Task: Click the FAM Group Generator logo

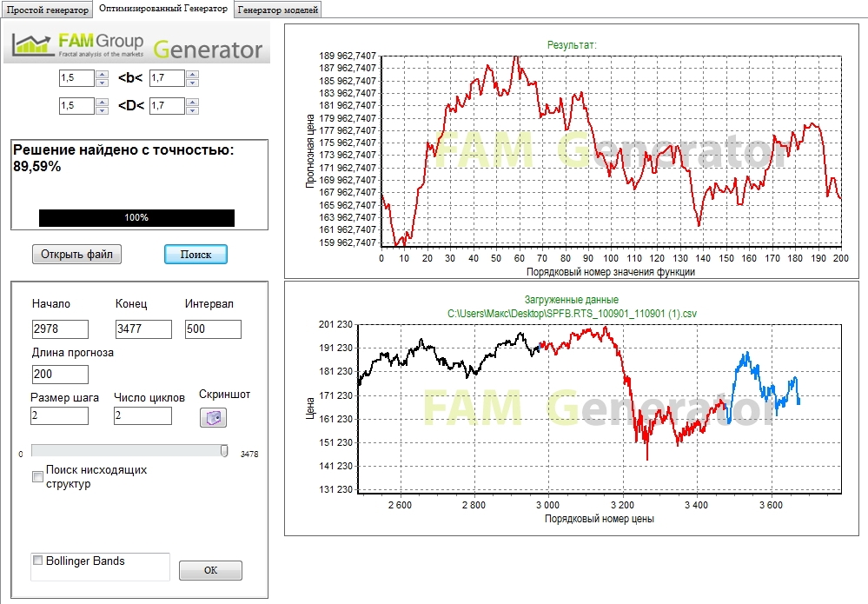Action: pyautogui.click(x=136, y=44)
